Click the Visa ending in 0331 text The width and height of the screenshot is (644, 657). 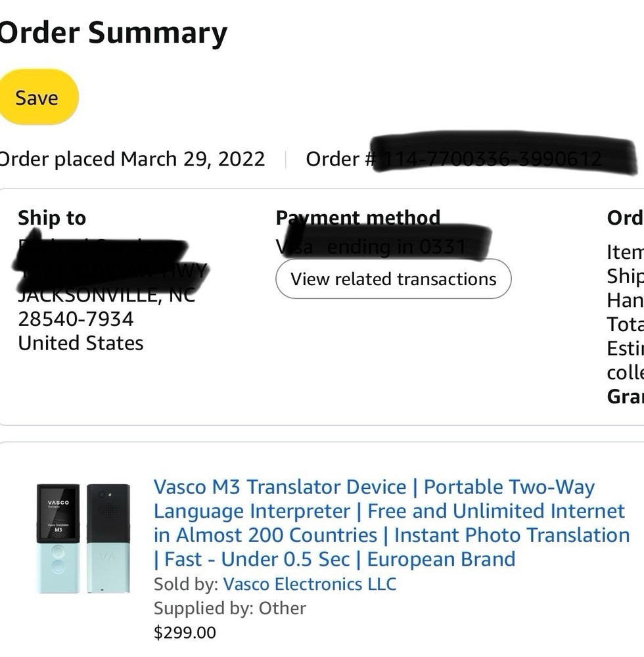[371, 247]
